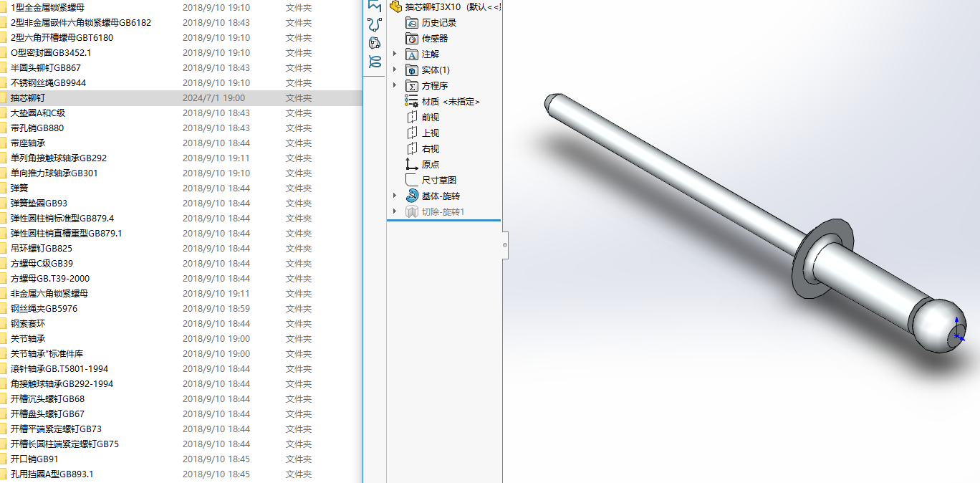Viewport: 980px width, 483px height.
Task: Select folder 弹性圆柱销标准型GB879.4
Action: (x=62, y=219)
